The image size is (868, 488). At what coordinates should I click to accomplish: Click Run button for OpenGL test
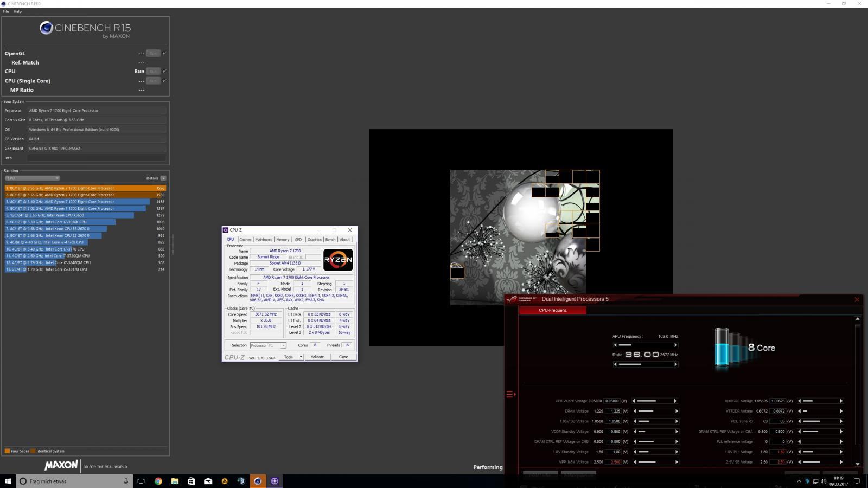pyautogui.click(x=153, y=53)
